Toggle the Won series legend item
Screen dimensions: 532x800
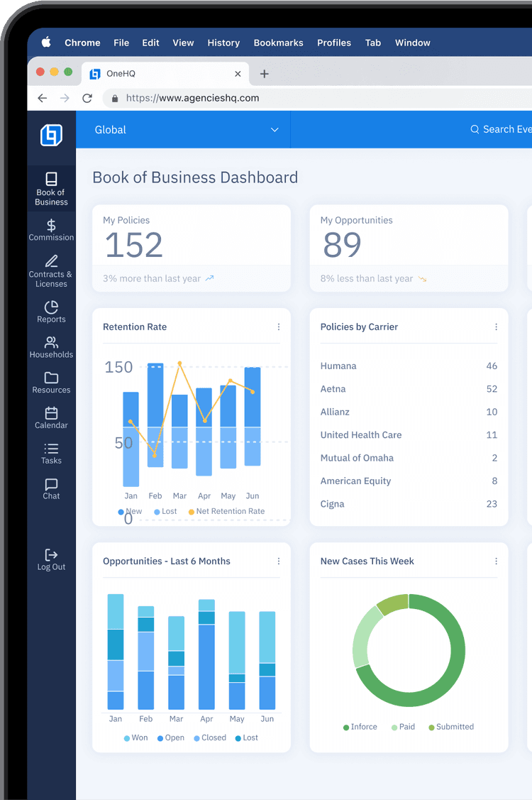coord(135,738)
